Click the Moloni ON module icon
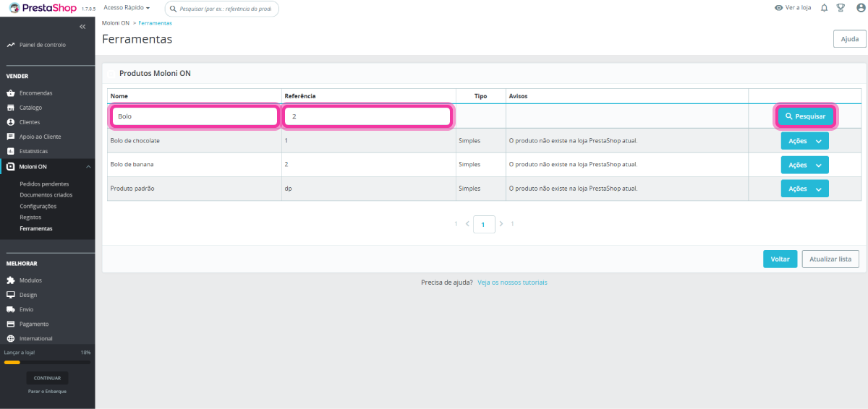The image size is (868, 409). [11, 167]
